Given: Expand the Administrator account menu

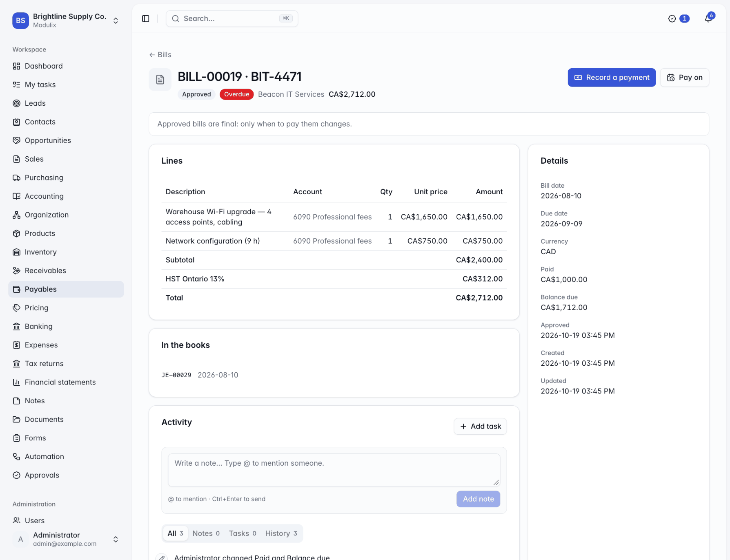Looking at the screenshot, I should [66, 539].
